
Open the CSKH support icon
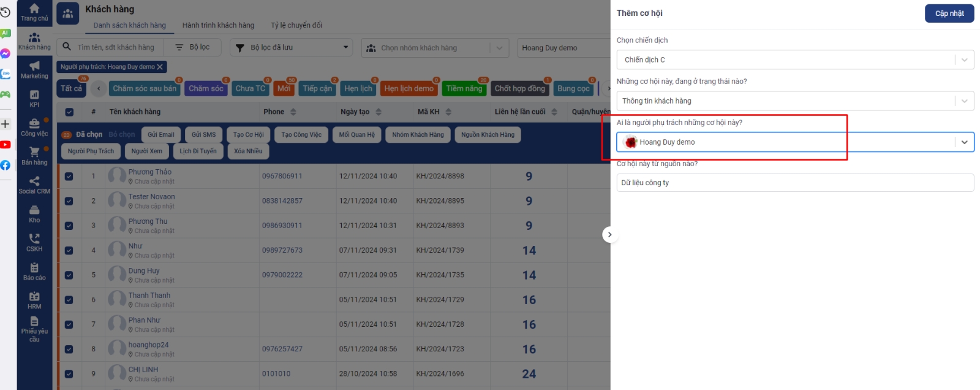click(x=34, y=242)
